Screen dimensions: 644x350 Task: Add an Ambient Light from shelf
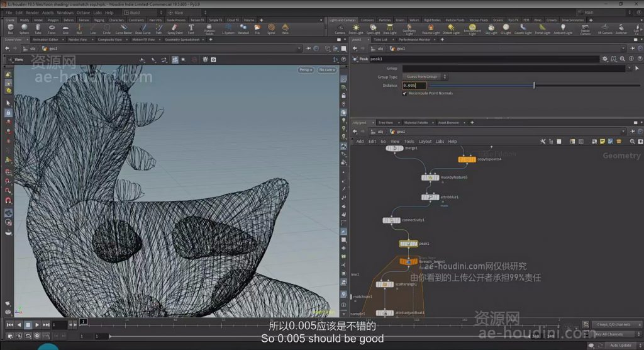pyautogui.click(x=563, y=29)
